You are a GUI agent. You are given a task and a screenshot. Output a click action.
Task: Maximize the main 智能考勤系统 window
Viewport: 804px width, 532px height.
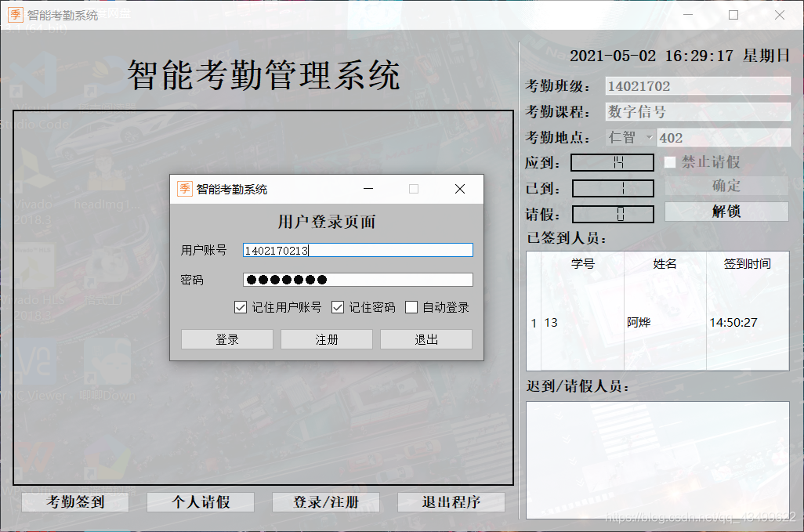(x=733, y=15)
